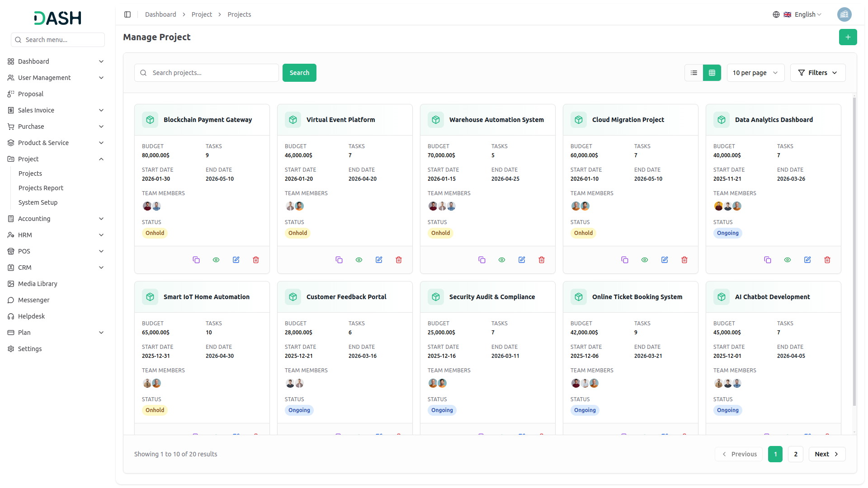This screenshot has width=868, height=488.
Task: Click the green plus add project button
Action: 848,37
